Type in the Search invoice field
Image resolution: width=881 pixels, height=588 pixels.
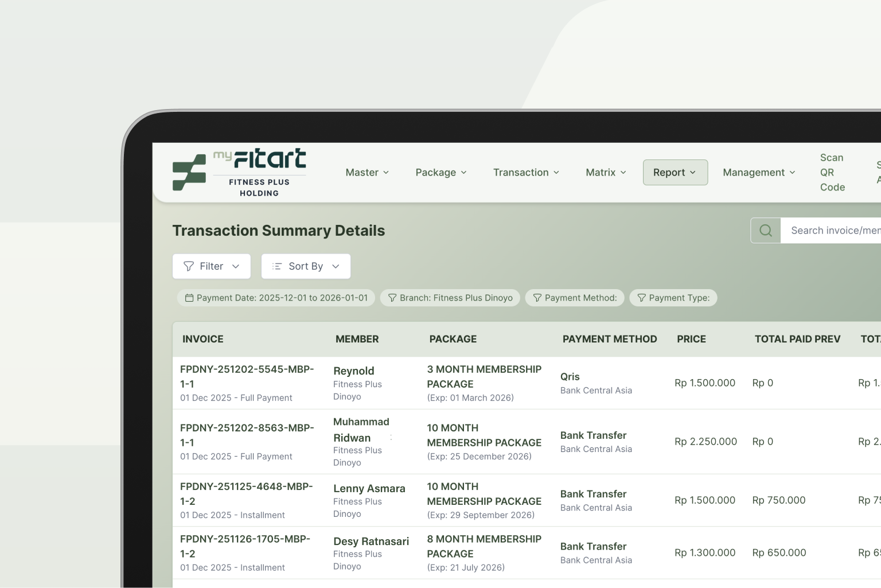tap(835, 231)
